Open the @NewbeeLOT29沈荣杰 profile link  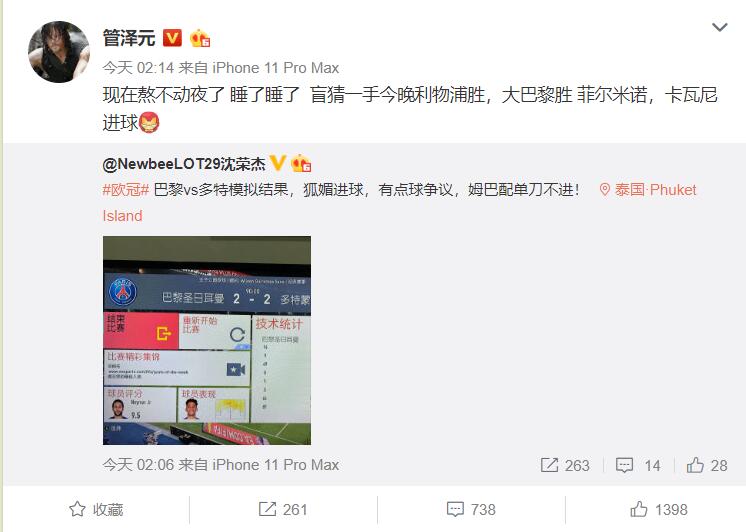tap(184, 164)
